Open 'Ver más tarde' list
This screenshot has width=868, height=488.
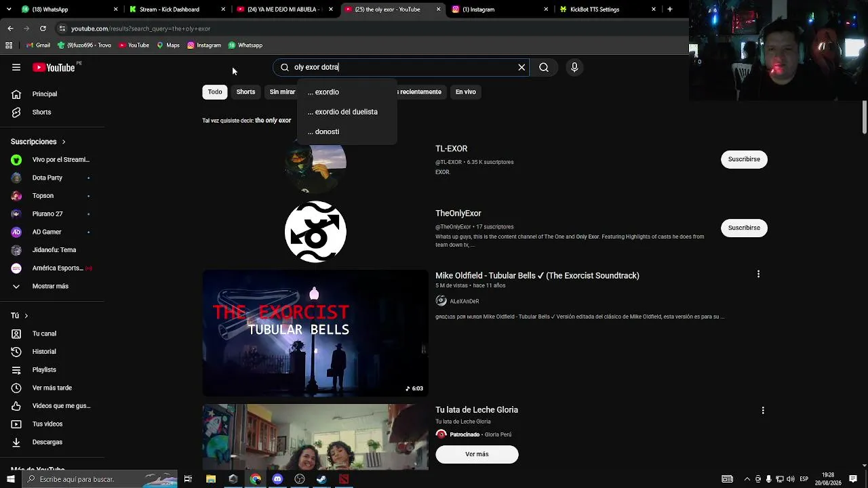(52, 388)
